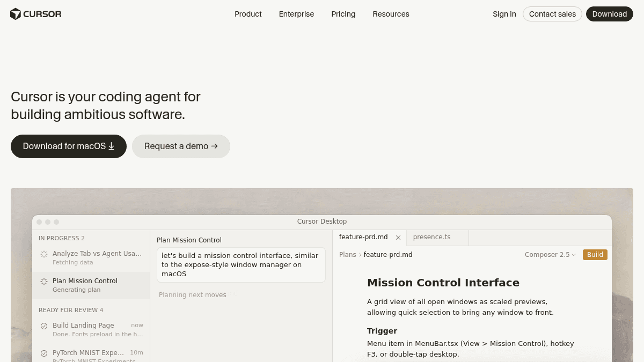The image size is (644, 362).
Task: Click the download arrow icon on macOS button
Action: click(x=112, y=146)
